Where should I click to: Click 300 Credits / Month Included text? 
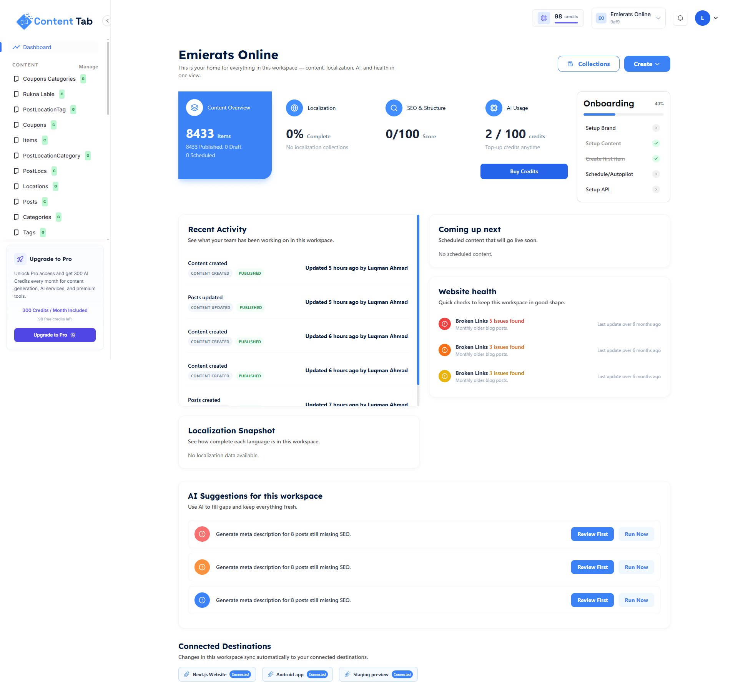55,310
